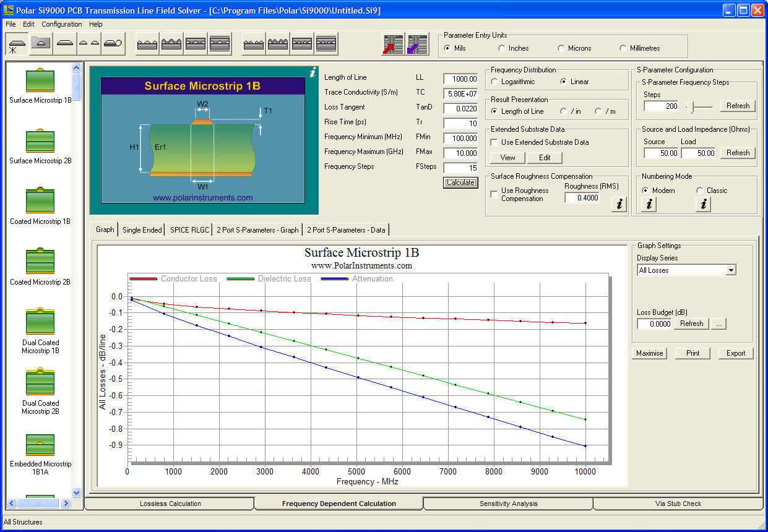Click the info icon under Classic numbering
Viewport: 768px width, 532px height.
click(703, 204)
